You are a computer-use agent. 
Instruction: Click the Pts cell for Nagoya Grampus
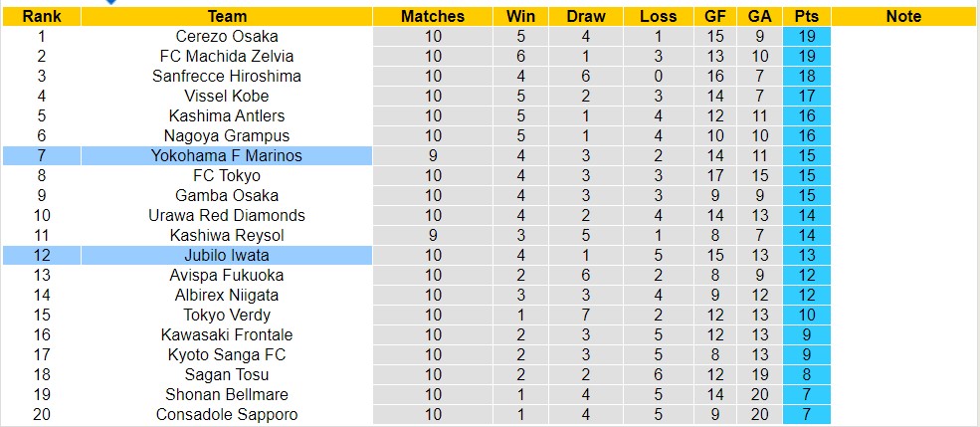coord(807,135)
